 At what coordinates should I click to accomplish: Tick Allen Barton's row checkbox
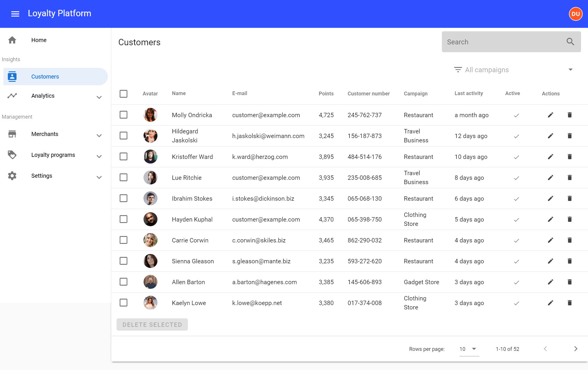(124, 282)
